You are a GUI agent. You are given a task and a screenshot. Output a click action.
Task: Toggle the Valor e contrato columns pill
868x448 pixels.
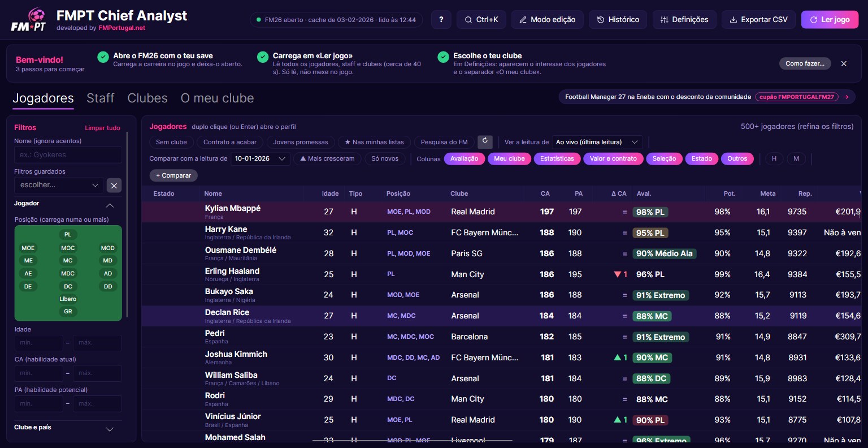click(x=613, y=159)
